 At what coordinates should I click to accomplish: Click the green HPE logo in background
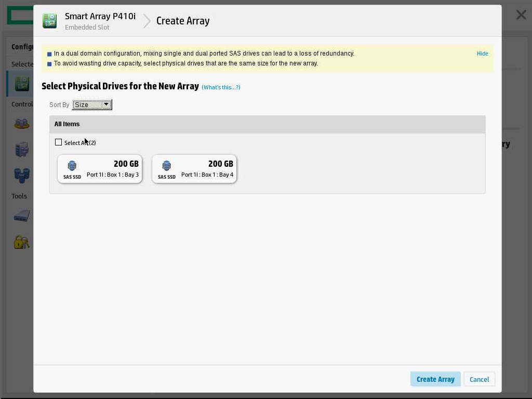click(20, 16)
